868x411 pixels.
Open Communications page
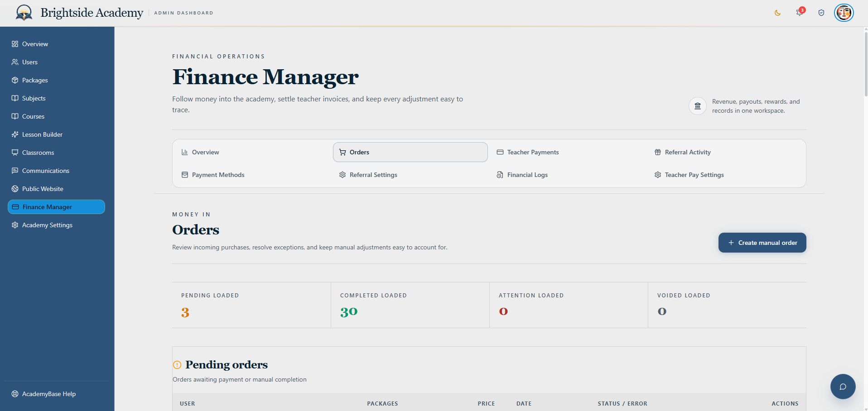click(x=56, y=171)
